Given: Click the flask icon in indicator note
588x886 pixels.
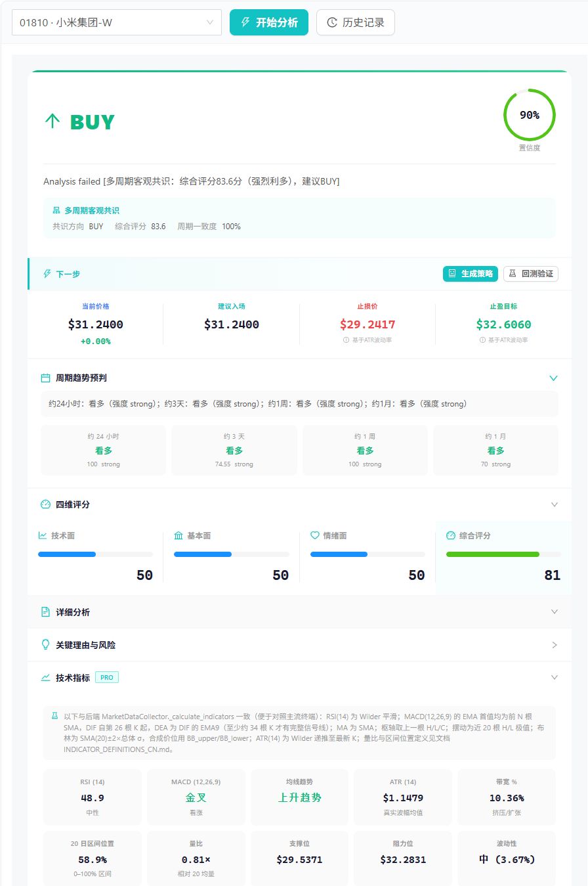Looking at the screenshot, I should tap(55, 716).
